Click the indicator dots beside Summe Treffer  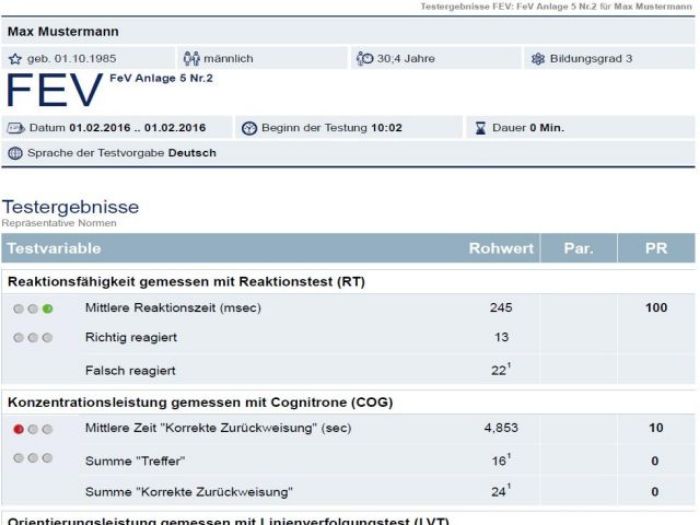(33, 461)
